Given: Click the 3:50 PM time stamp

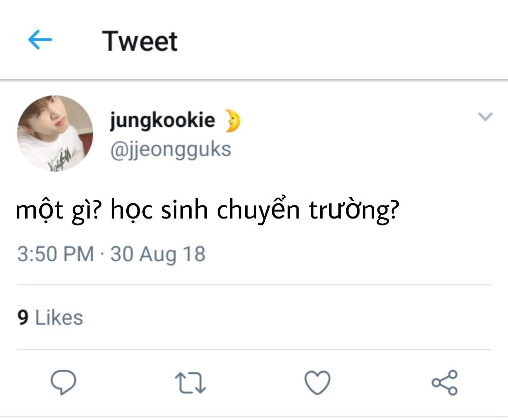Looking at the screenshot, I should point(56,254).
